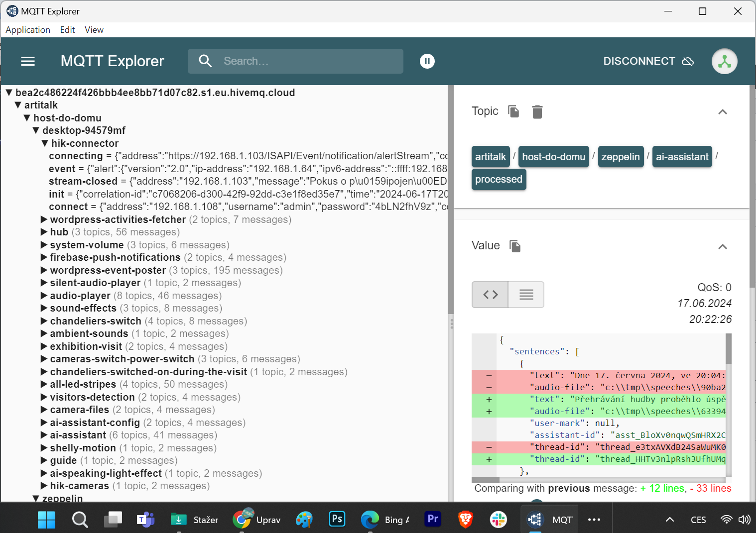Viewport: 756px width, 533px height.
Task: Open the Edit menu
Action: point(67,30)
